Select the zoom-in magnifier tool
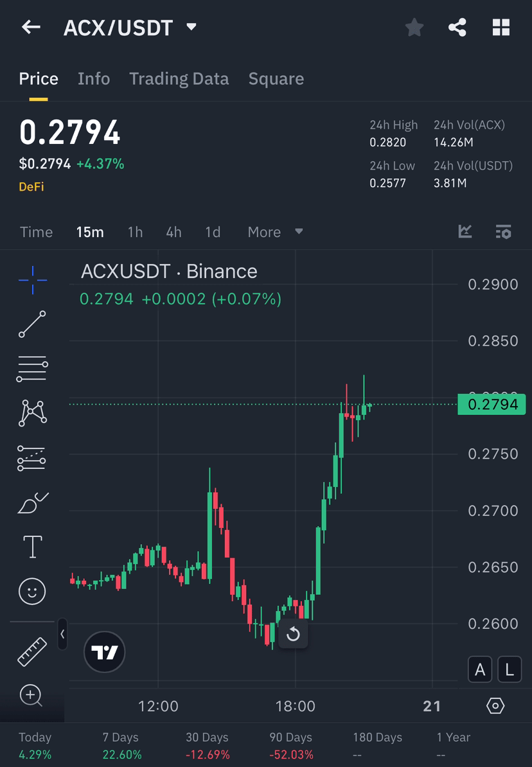 31,696
